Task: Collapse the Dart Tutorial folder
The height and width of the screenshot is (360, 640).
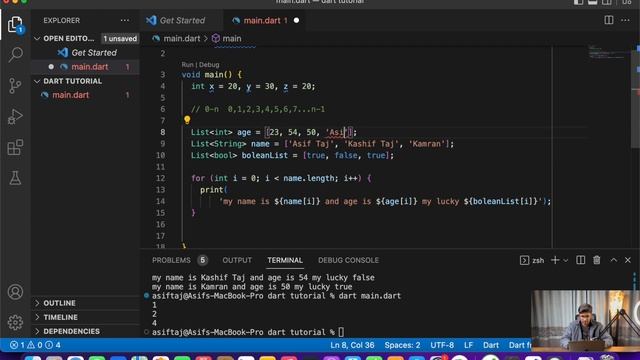Action: coord(37,81)
